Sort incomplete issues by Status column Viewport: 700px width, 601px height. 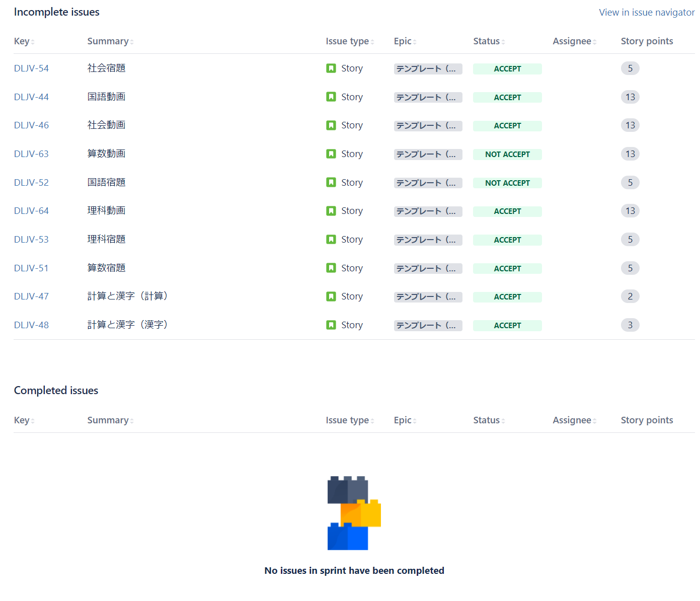[x=489, y=41]
